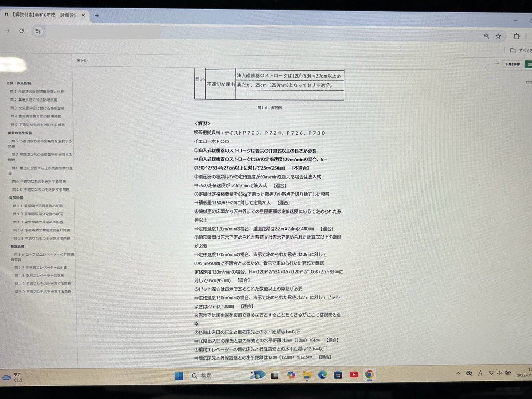Go to 問15 不適切なものを選択する問題
Screen dimensions: 532x399
41,238
